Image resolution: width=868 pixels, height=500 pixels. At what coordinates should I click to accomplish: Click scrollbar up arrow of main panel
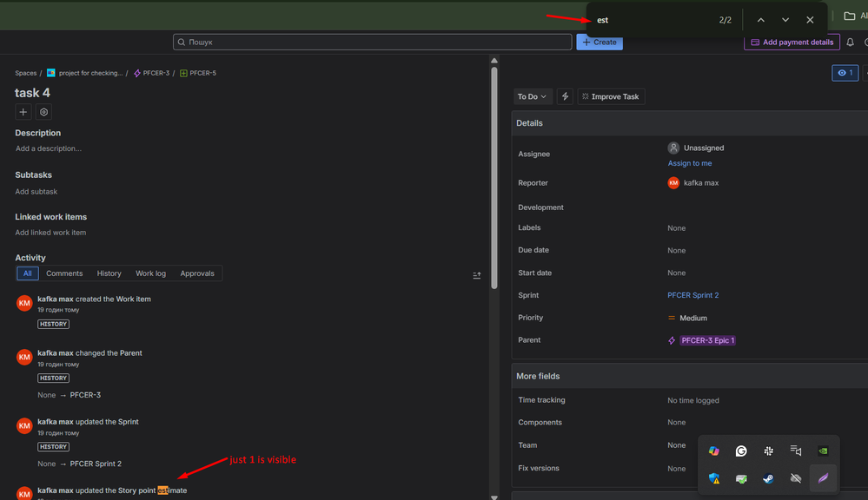(494, 61)
